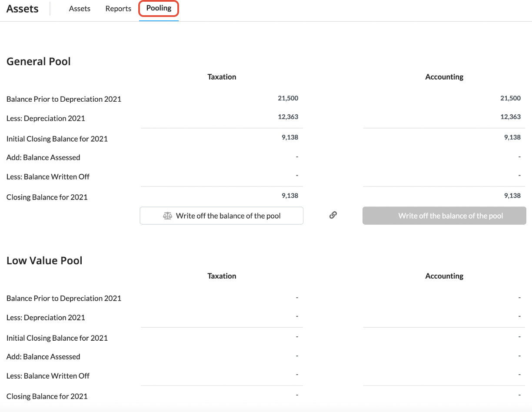The height and width of the screenshot is (412, 532).
Task: Click General Pool 'Less: Balance Written Off' label
Action: [x=48, y=177]
